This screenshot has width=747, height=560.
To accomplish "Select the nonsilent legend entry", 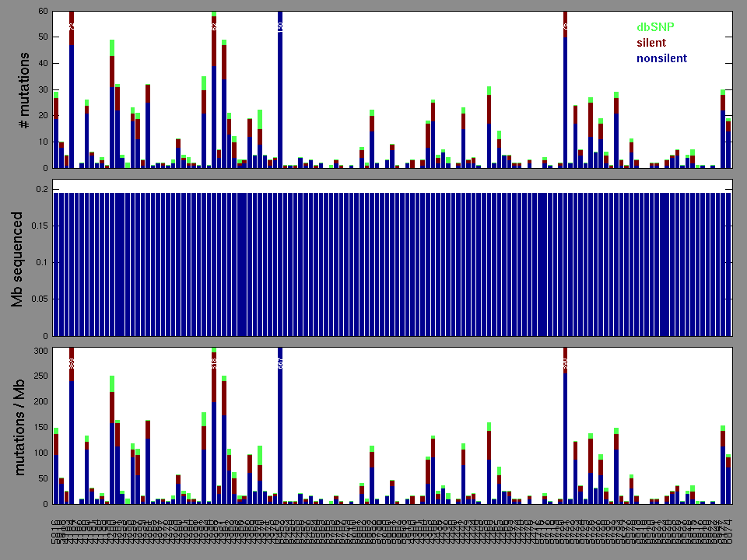I will pos(661,58).
